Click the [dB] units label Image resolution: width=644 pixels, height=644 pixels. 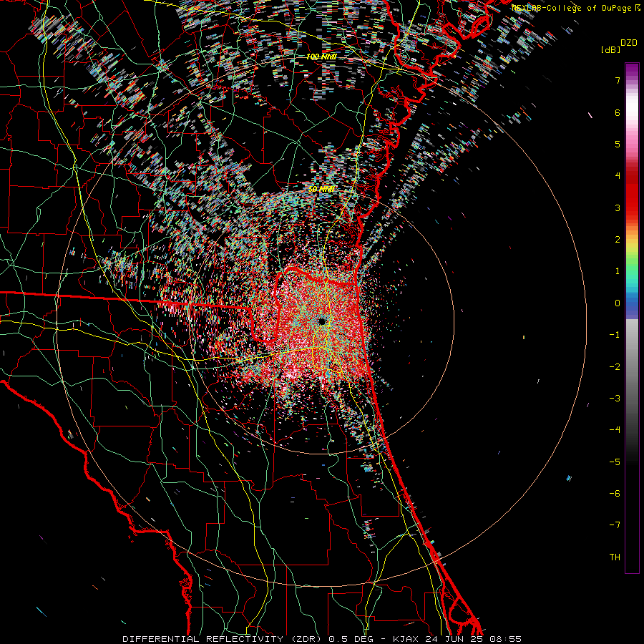click(610, 49)
